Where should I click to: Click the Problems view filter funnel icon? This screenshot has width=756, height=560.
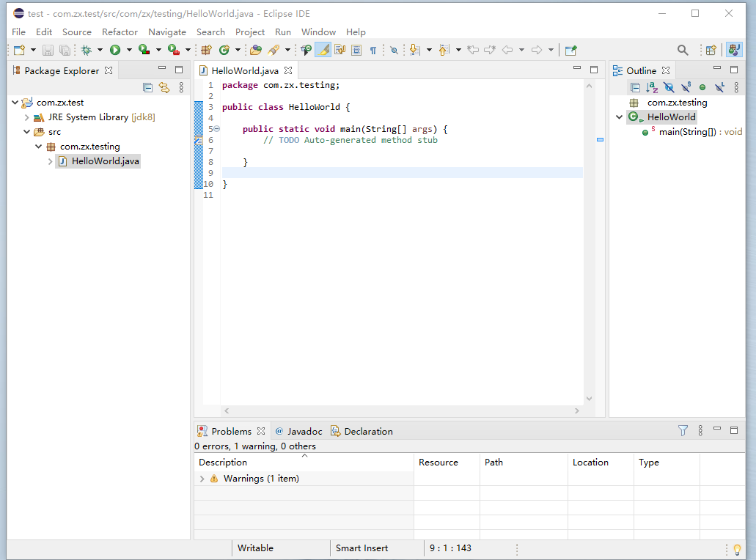(683, 430)
